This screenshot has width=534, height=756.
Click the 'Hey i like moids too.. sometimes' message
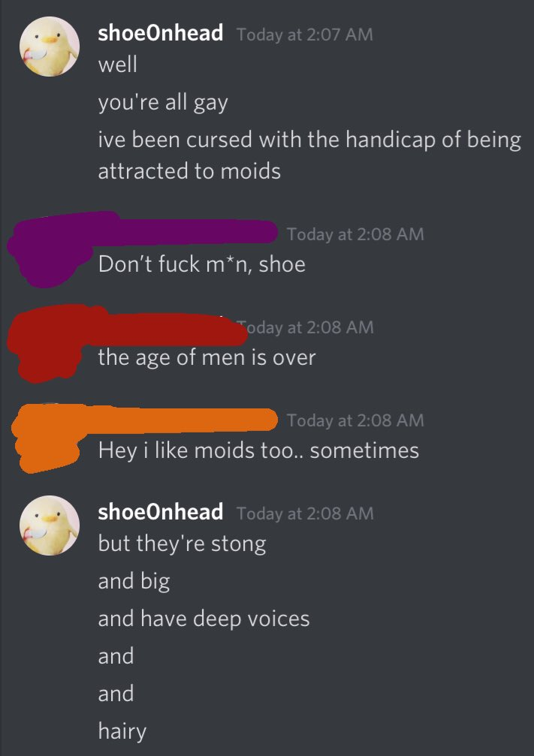[258, 451]
